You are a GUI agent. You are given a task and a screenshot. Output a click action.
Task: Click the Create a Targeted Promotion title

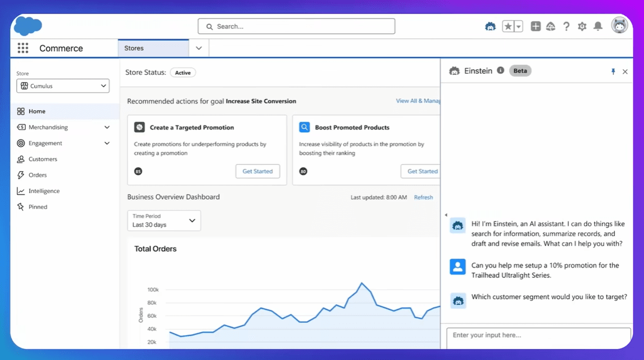point(192,127)
